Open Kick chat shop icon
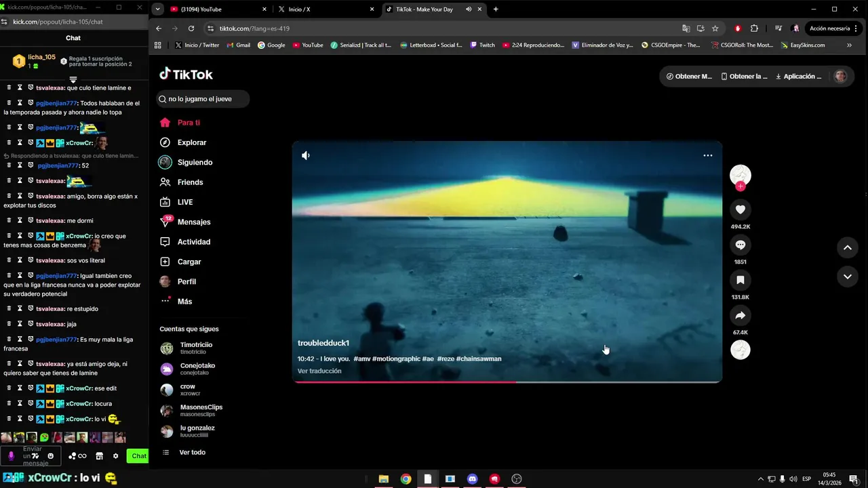Viewport: 868px width, 488px height. [99, 456]
